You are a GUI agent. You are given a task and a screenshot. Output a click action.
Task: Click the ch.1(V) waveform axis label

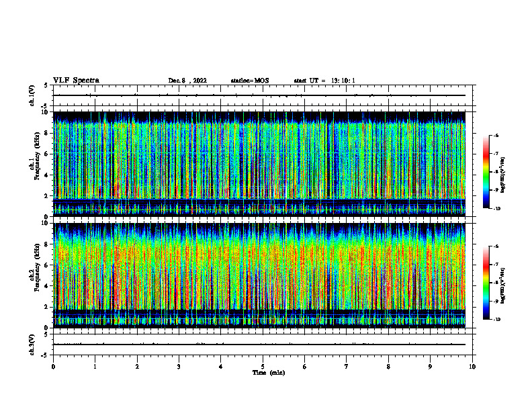point(32,95)
